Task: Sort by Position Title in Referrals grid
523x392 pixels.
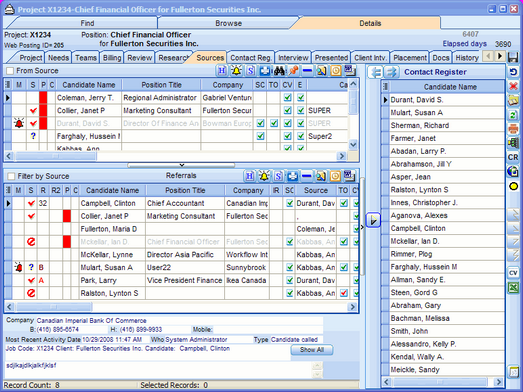Action: click(185, 190)
